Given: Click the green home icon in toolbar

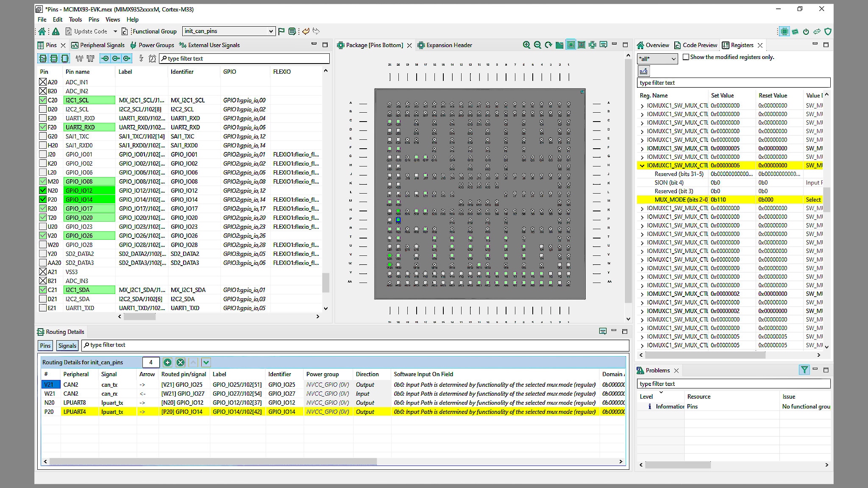Looking at the screenshot, I should (42, 31).
